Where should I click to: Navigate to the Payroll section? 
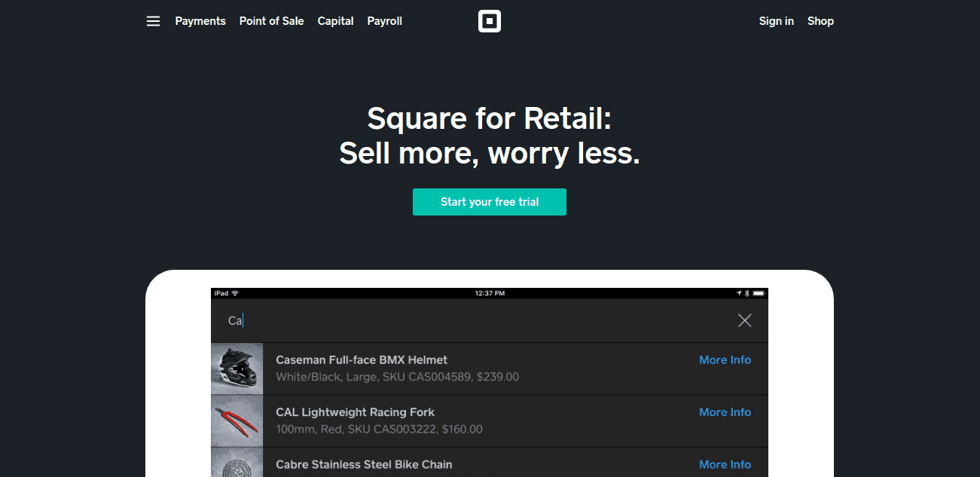384,21
